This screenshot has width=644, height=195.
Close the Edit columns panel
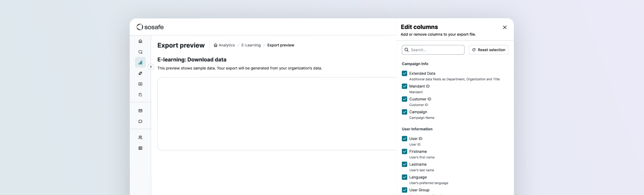point(504,28)
